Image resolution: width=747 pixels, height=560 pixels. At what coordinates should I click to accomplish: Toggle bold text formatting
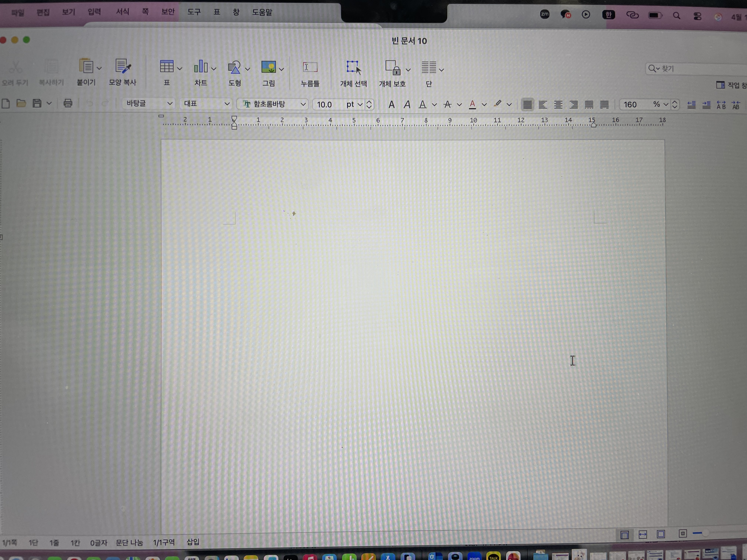pyautogui.click(x=391, y=104)
